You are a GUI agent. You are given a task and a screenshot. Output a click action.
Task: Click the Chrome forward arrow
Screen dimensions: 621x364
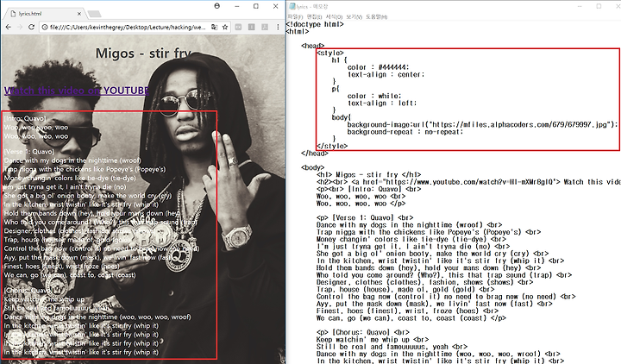point(20,27)
